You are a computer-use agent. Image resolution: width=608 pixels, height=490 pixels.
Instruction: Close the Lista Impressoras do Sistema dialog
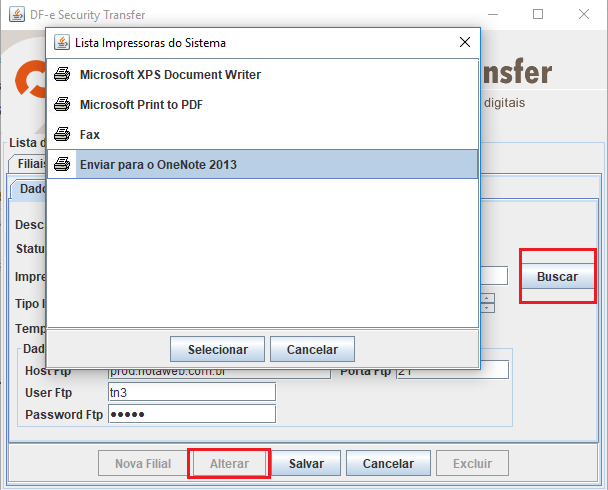pyautogui.click(x=464, y=43)
